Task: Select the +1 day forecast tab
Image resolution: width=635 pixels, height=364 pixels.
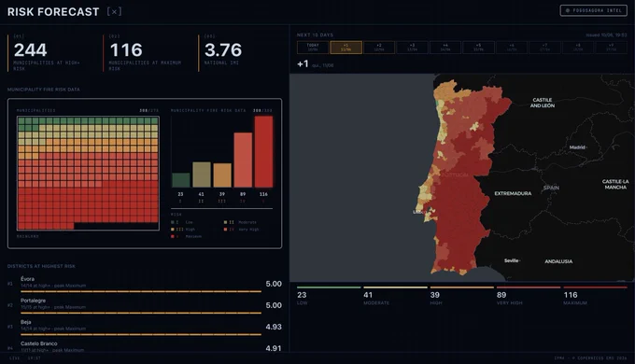Action: tap(346, 48)
